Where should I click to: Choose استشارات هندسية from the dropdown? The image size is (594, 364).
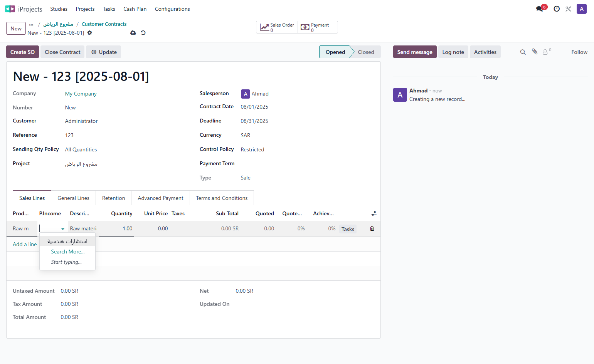(67, 241)
